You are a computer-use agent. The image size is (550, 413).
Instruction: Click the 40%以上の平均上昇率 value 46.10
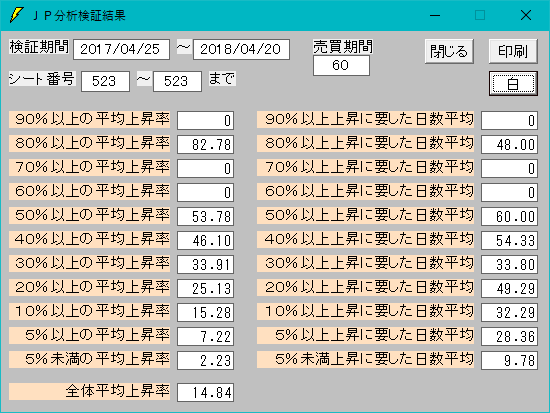click(206, 240)
